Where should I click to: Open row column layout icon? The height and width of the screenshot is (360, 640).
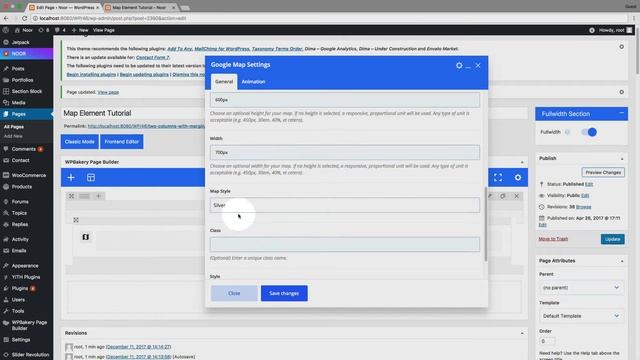pyautogui.click(x=84, y=196)
